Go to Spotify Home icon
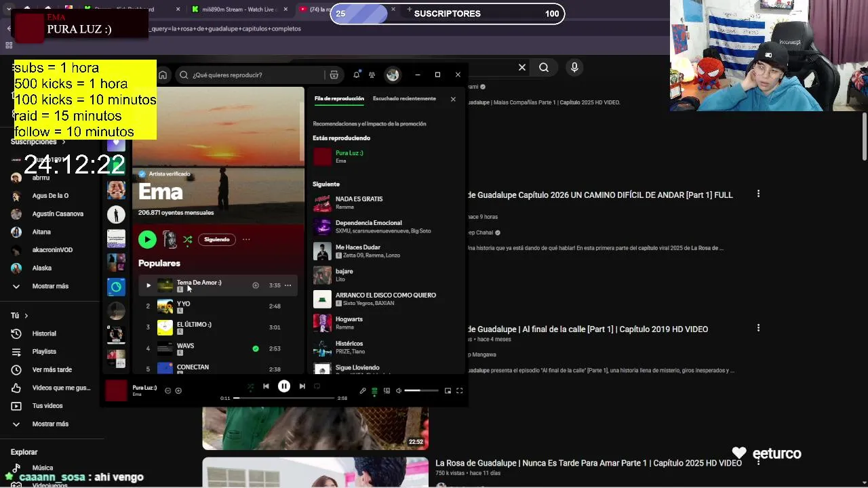Image resolution: width=868 pixels, height=488 pixels. tap(163, 75)
